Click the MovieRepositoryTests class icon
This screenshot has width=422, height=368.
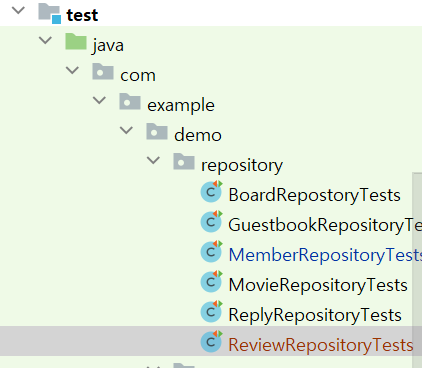[x=212, y=282]
